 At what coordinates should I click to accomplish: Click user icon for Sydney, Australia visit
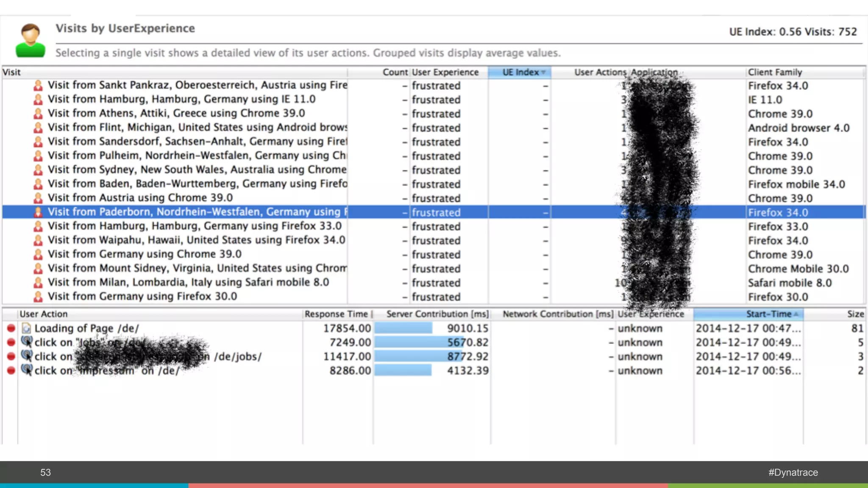38,170
